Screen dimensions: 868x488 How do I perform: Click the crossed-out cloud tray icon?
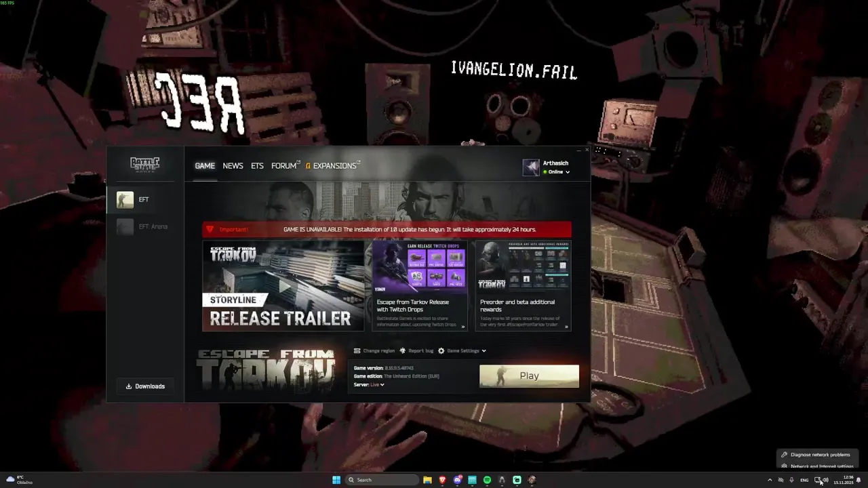(x=781, y=480)
